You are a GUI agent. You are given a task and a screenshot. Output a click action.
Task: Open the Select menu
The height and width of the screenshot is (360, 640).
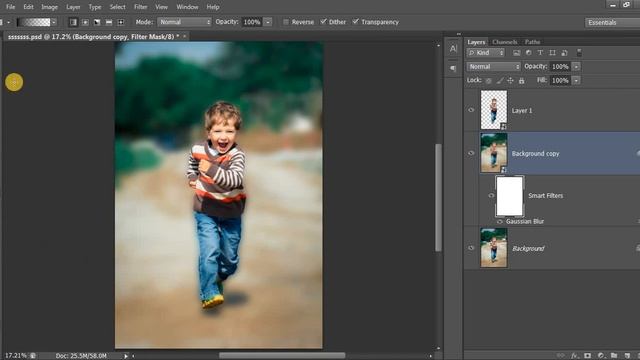pyautogui.click(x=118, y=7)
